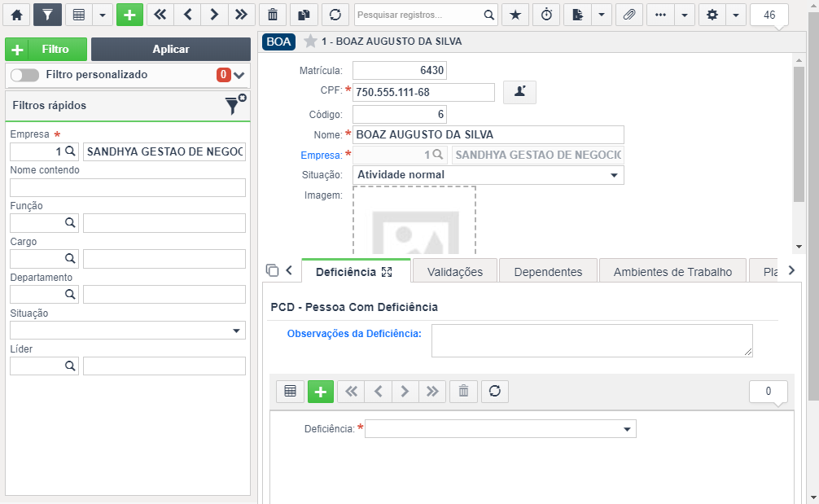Expand the Filtro personalizado chevron
The height and width of the screenshot is (504, 819).
coord(239,75)
